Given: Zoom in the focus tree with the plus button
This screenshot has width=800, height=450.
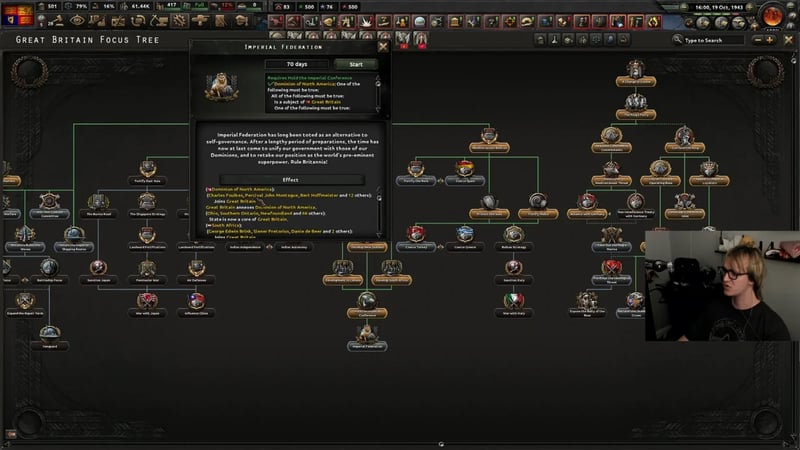Looking at the screenshot, I should coord(769,40).
